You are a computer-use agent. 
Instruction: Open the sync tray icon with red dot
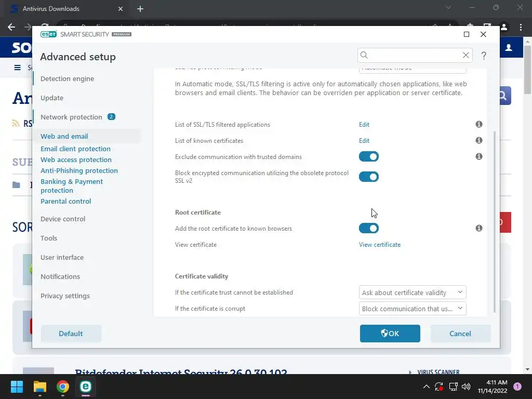coord(439,387)
